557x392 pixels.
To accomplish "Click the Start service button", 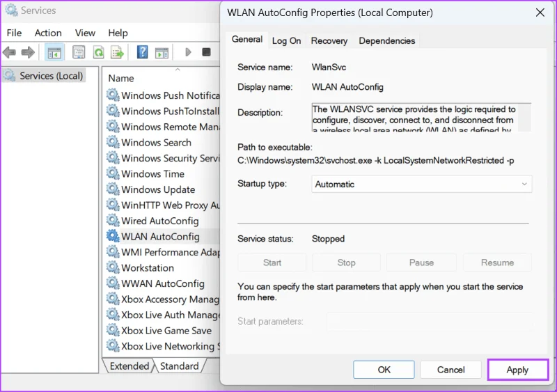I will click(272, 262).
